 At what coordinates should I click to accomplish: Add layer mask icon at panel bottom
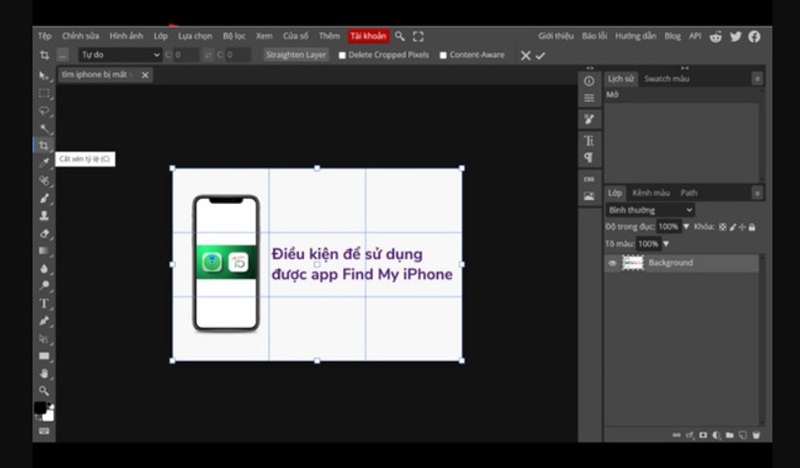[x=703, y=435]
